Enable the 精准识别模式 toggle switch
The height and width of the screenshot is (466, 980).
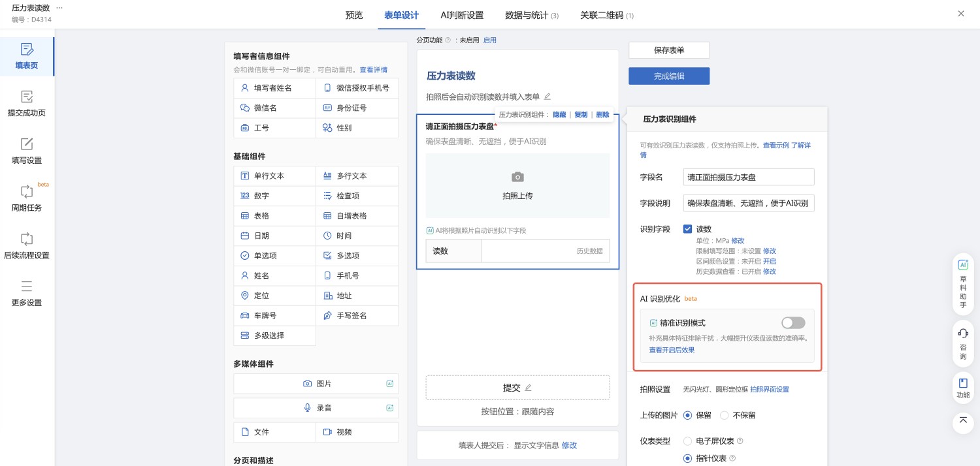pos(793,322)
